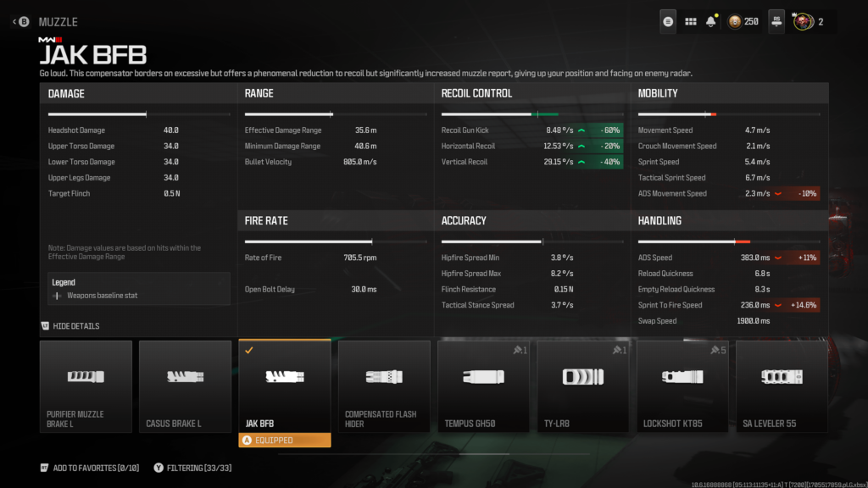Screen dimensions: 868x488
Task: Click the Recoil Control stat bar
Action: (x=532, y=114)
